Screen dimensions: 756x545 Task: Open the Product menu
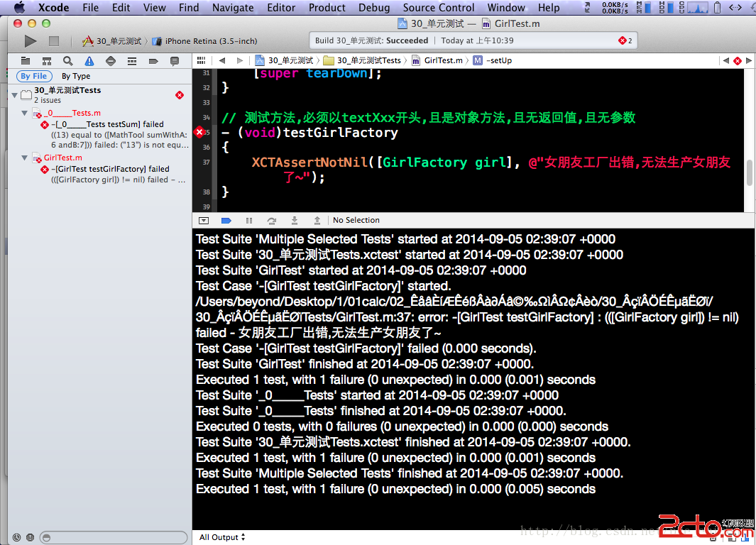coord(327,8)
